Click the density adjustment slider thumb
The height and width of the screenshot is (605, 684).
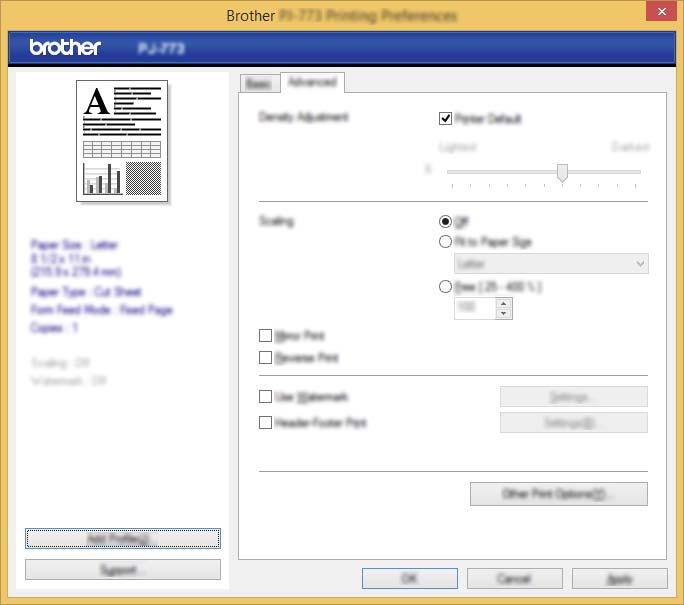point(562,173)
